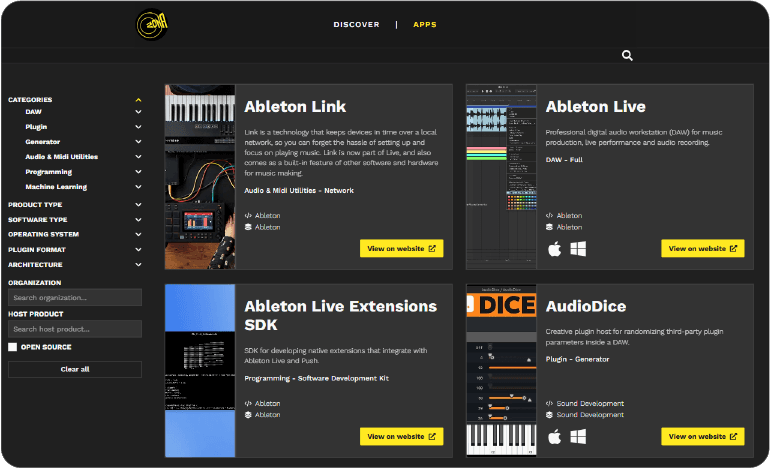
Task: Click vendor icon on AudioDice card
Action: [x=550, y=415]
